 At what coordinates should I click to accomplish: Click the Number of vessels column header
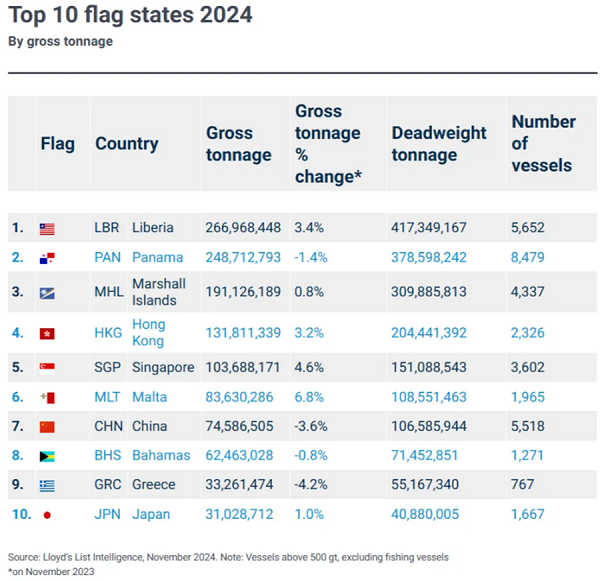(x=543, y=143)
